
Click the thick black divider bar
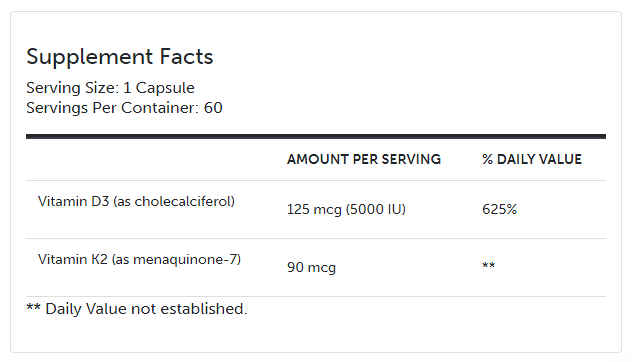click(316, 137)
